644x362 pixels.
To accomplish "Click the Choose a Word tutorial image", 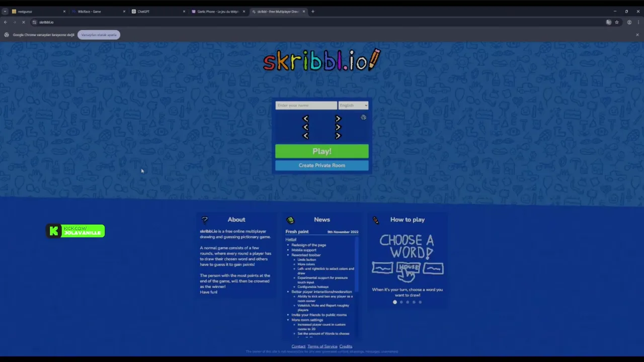I will (x=408, y=258).
